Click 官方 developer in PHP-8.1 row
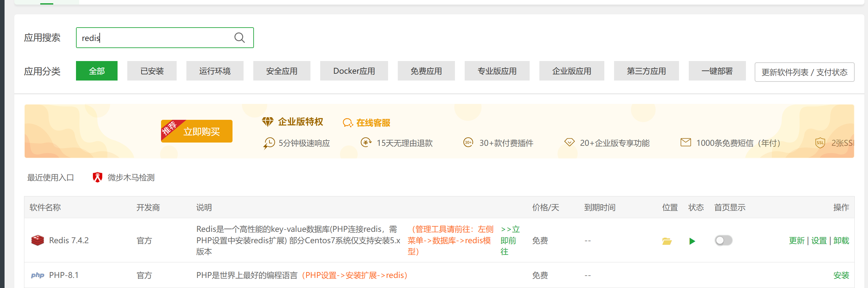This screenshot has width=868, height=288. point(144,275)
